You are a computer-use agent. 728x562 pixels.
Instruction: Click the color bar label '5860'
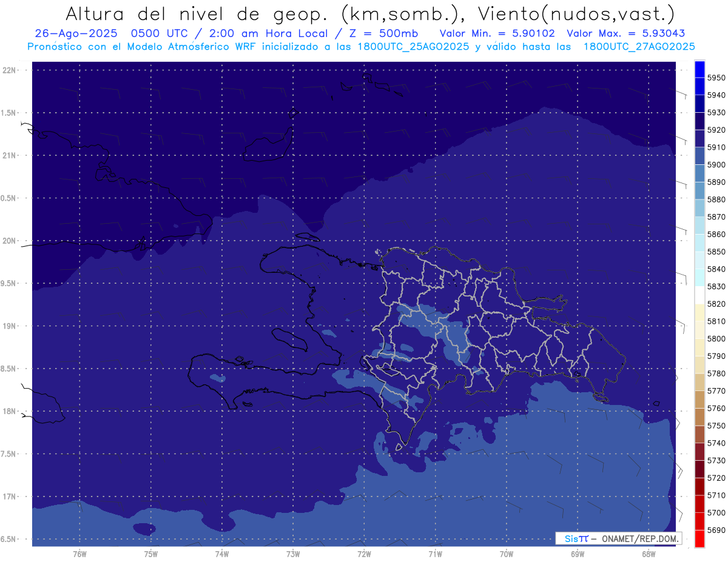(x=716, y=234)
